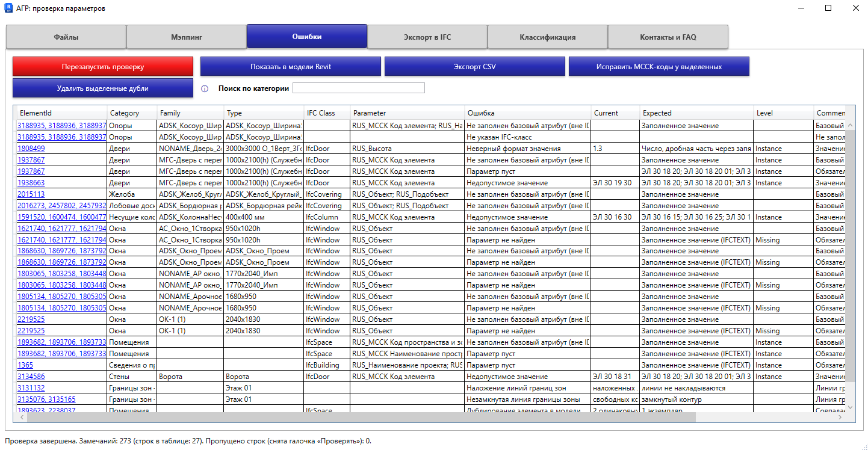
Task: Open element link 1808499
Action: [x=31, y=149]
